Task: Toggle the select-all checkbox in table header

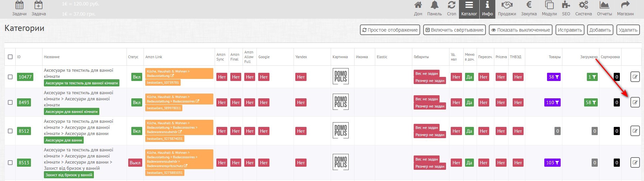Action: pos(10,57)
